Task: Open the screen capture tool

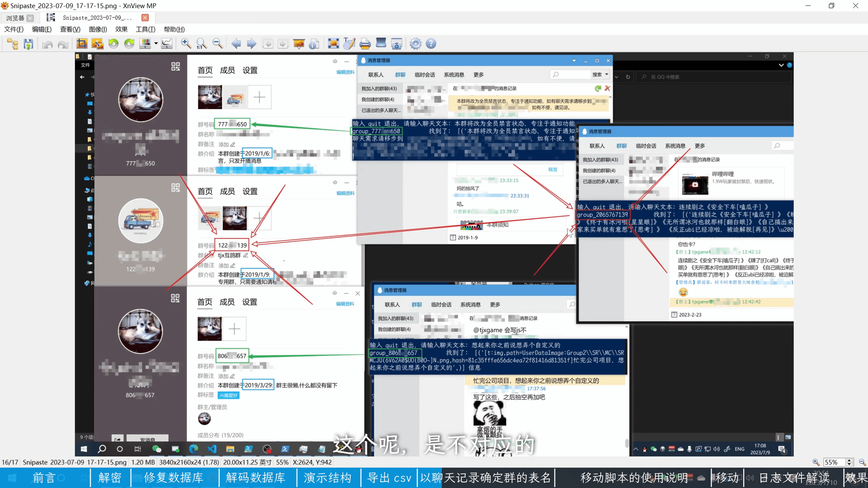Action: 396,43
